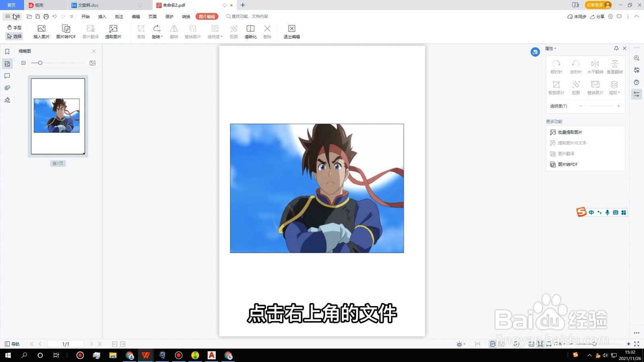Image resolution: width=644 pixels, height=362 pixels.
Task: Click the open folder icon
Action: [x=29, y=16]
